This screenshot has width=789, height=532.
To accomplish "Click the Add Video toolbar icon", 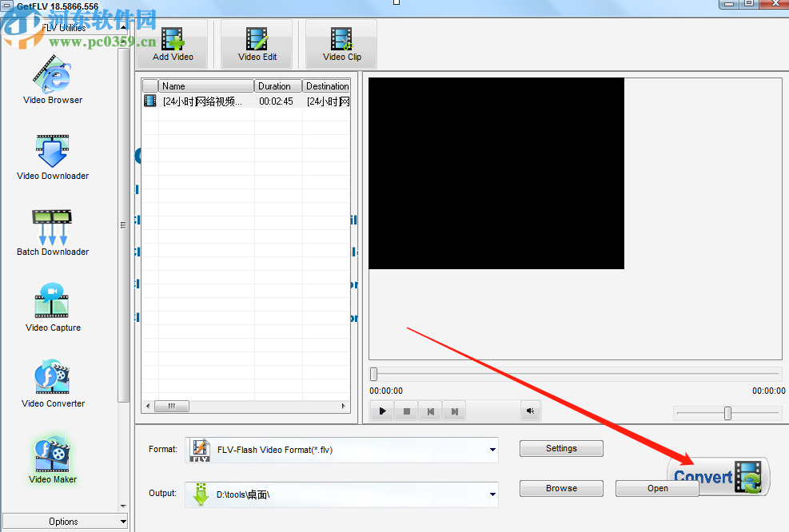I will coord(172,38).
